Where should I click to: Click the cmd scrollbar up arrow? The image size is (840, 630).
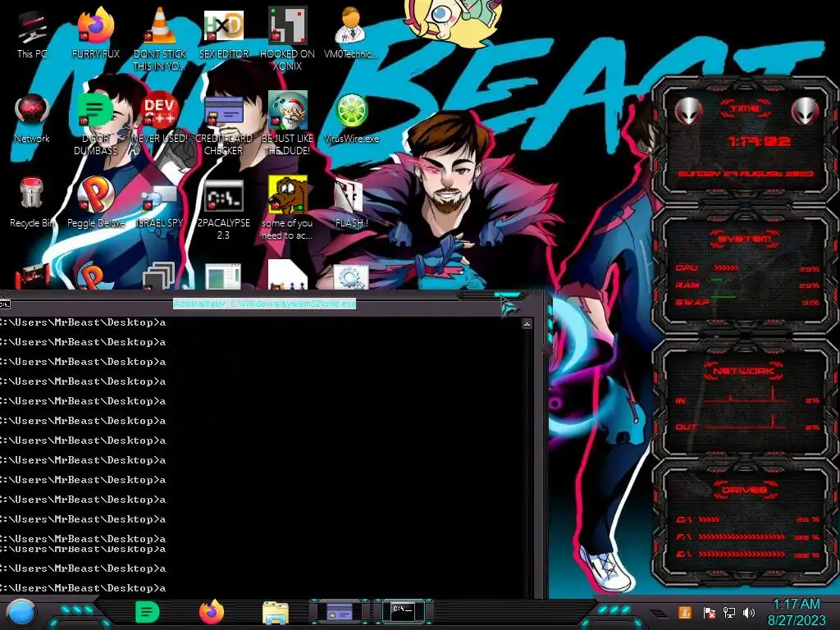coord(527,324)
